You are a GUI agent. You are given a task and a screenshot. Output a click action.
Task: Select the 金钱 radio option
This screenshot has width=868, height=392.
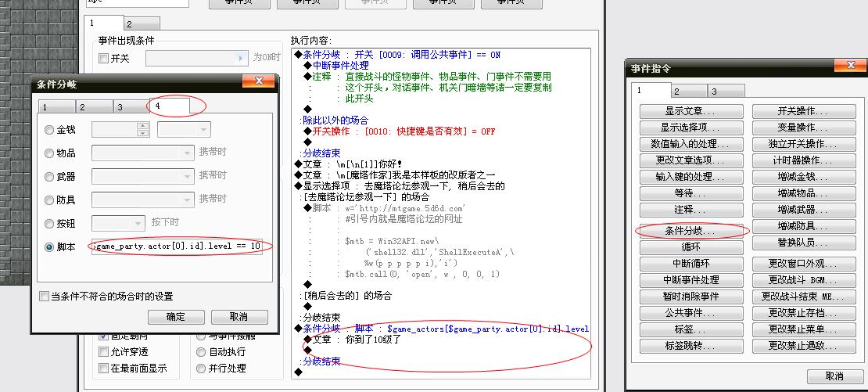coord(49,130)
